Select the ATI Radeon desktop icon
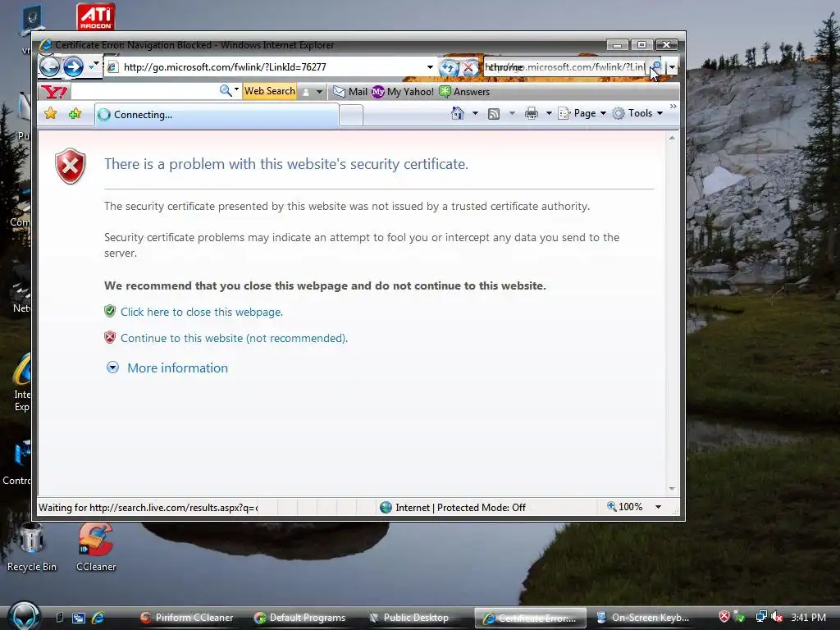This screenshot has width=840, height=630. click(95, 17)
